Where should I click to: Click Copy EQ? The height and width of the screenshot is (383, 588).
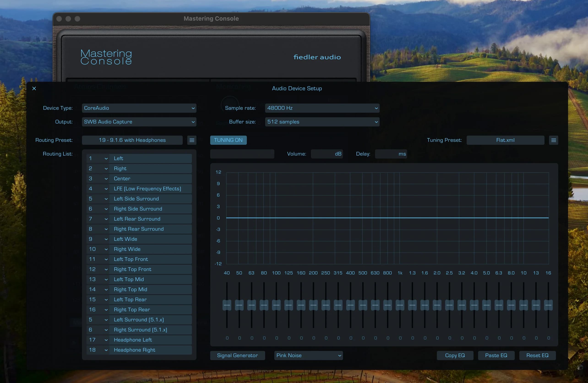coord(455,355)
